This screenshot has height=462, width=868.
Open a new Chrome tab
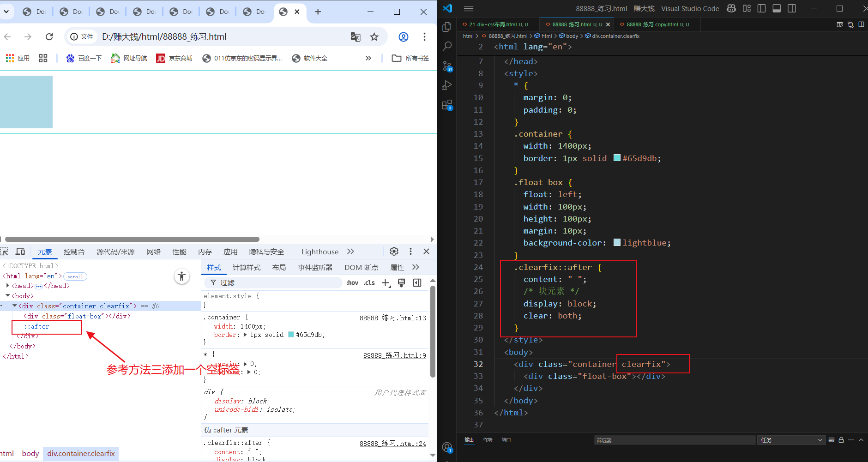(x=318, y=12)
